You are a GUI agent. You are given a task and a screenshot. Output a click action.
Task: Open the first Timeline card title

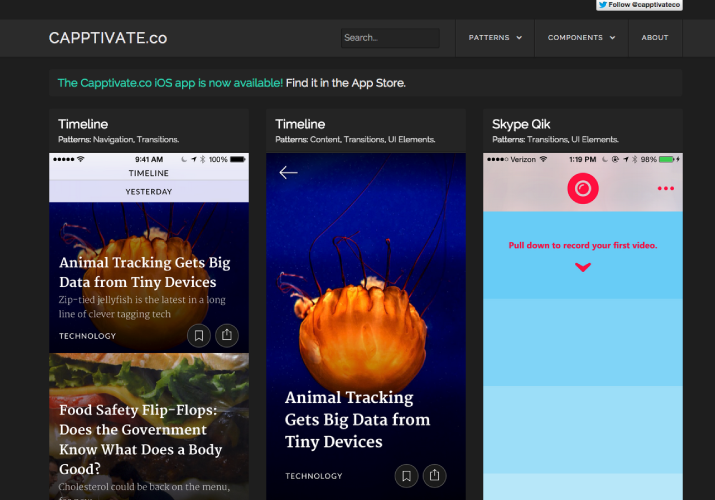(x=83, y=124)
